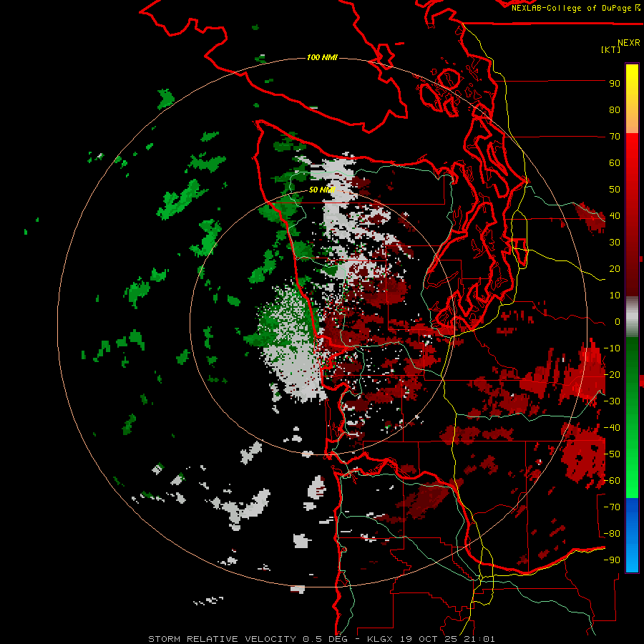The height and width of the screenshot is (644, 644).
Task: Click the positive 70 scale value
Action: pyautogui.click(x=615, y=137)
